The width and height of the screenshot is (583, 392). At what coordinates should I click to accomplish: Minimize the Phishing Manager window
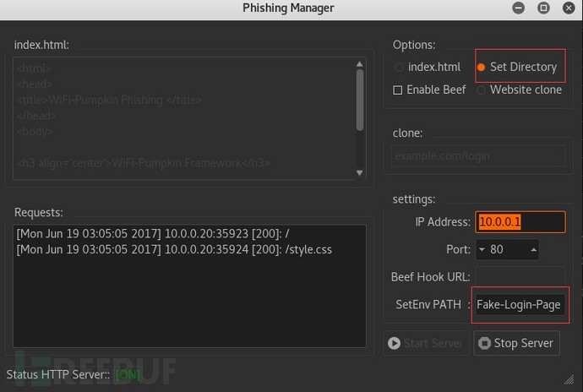coord(518,8)
